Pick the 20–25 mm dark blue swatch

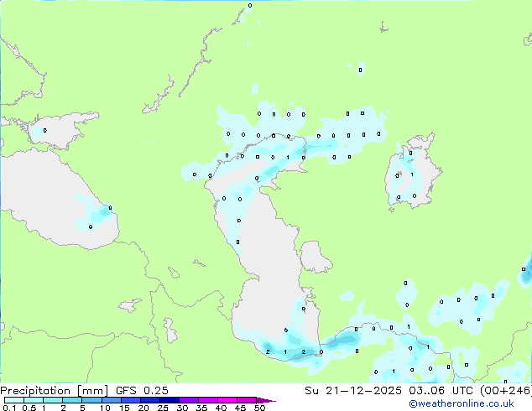click(x=149, y=400)
